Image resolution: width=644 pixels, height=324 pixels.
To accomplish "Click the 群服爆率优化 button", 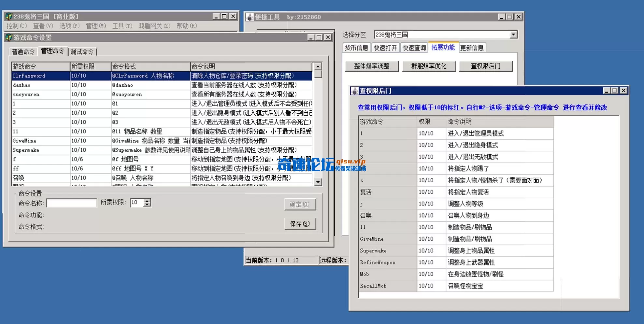I will (x=429, y=66).
